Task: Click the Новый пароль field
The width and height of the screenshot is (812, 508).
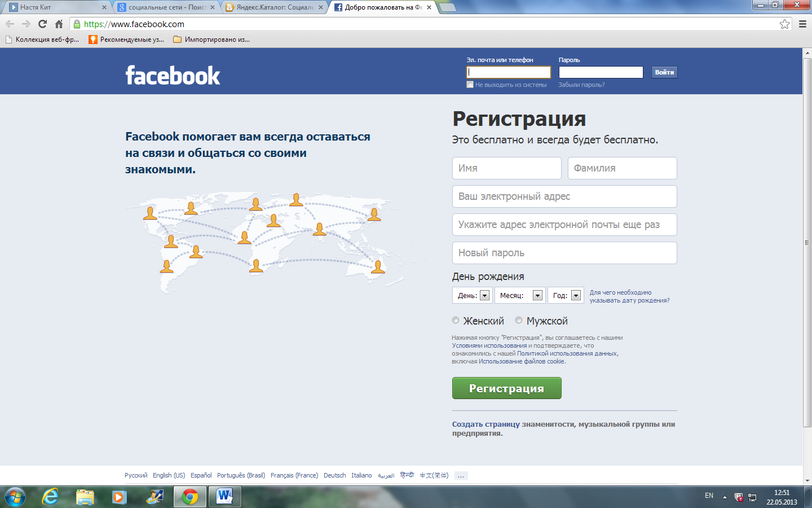Action: click(564, 253)
